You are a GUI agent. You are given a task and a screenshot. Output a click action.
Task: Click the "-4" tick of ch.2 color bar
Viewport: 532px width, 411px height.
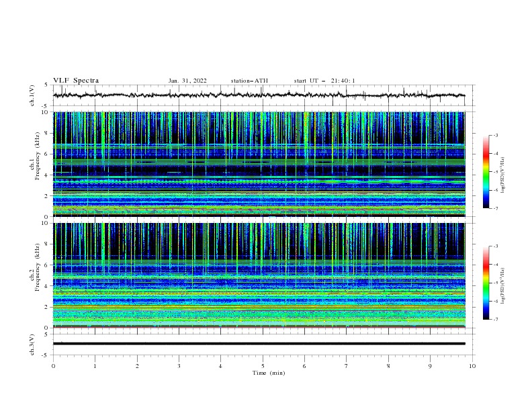(x=495, y=265)
